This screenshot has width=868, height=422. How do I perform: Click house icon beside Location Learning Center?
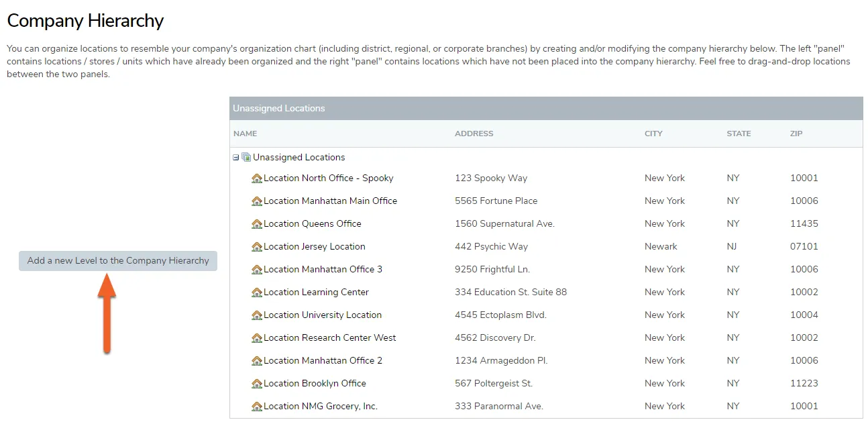[257, 293]
